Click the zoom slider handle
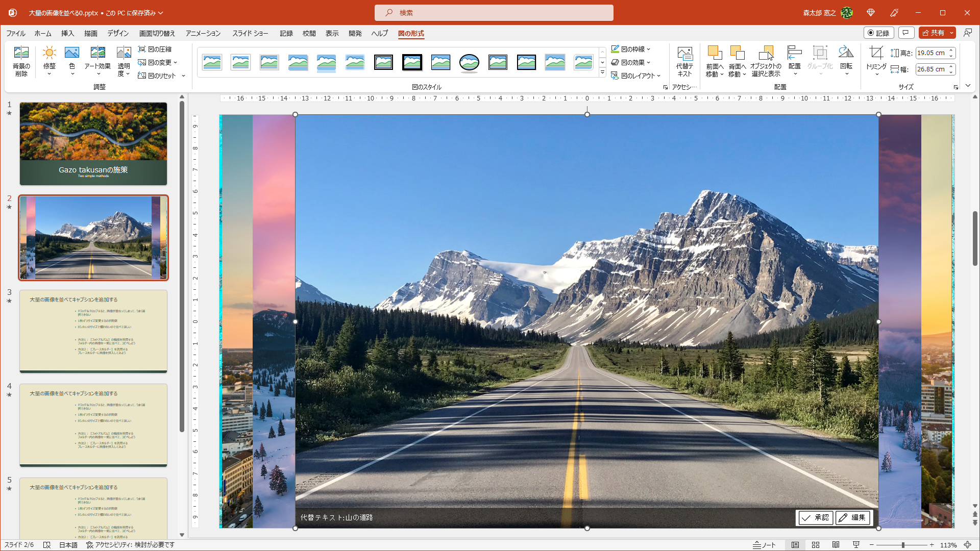The height and width of the screenshot is (551, 980). click(x=902, y=545)
